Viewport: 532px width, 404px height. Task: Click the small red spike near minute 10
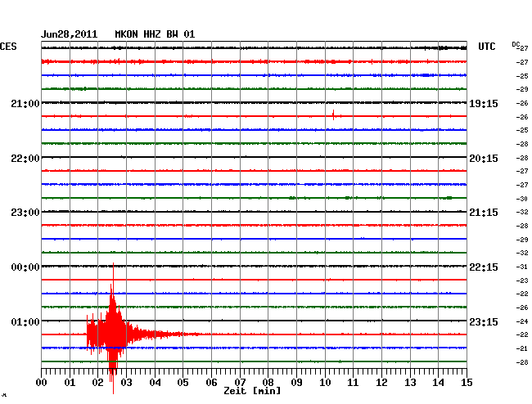point(333,114)
